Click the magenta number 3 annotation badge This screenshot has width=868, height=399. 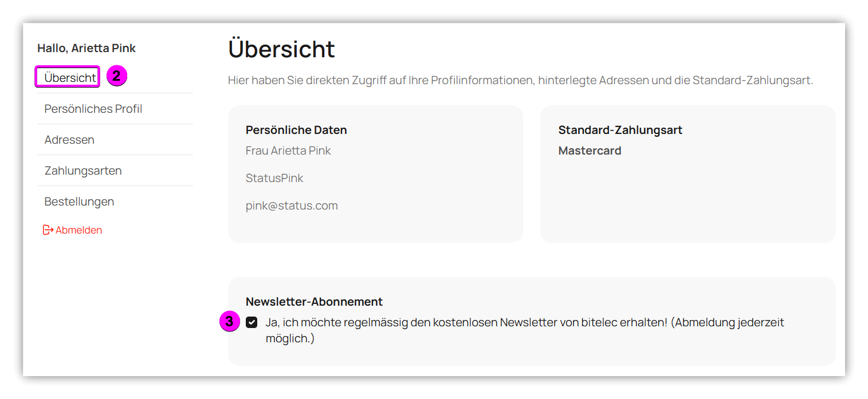click(x=229, y=322)
